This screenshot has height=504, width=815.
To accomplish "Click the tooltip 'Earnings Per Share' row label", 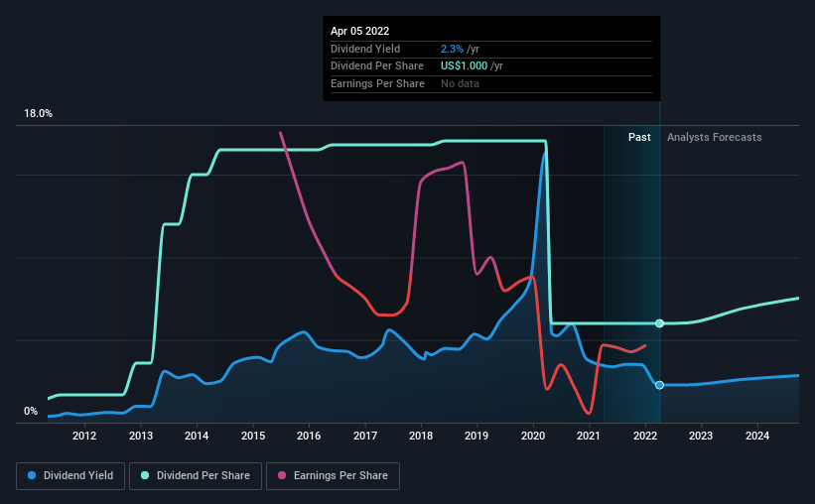I will pyautogui.click(x=377, y=83).
